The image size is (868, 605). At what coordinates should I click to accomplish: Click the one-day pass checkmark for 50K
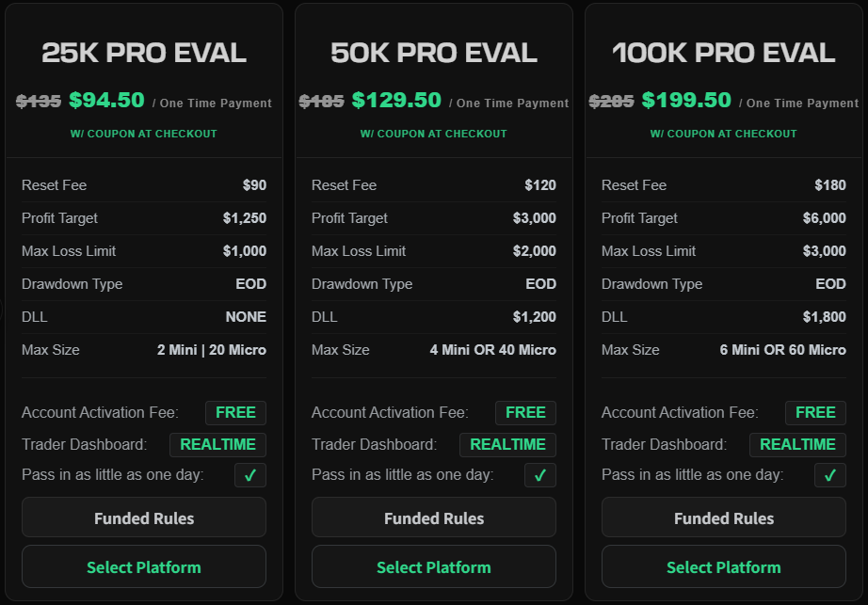540,475
